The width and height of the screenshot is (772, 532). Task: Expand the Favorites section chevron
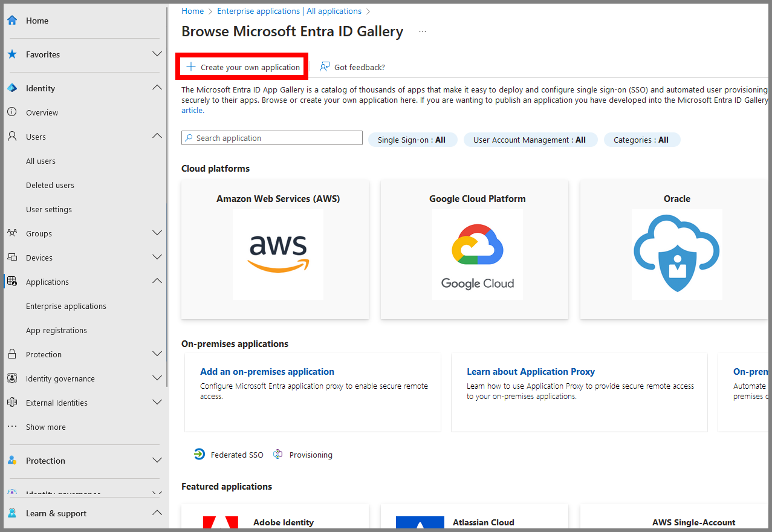157,54
